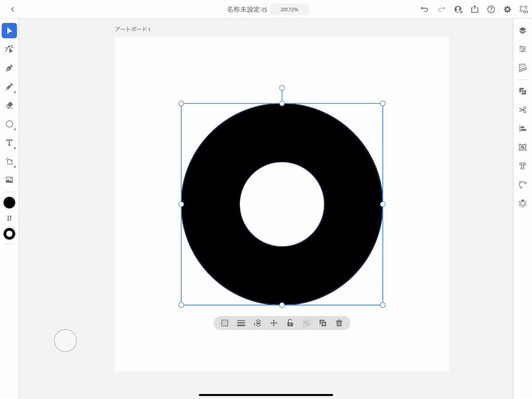Open app settings gear
This screenshot has width=532, height=399.
(x=507, y=9)
